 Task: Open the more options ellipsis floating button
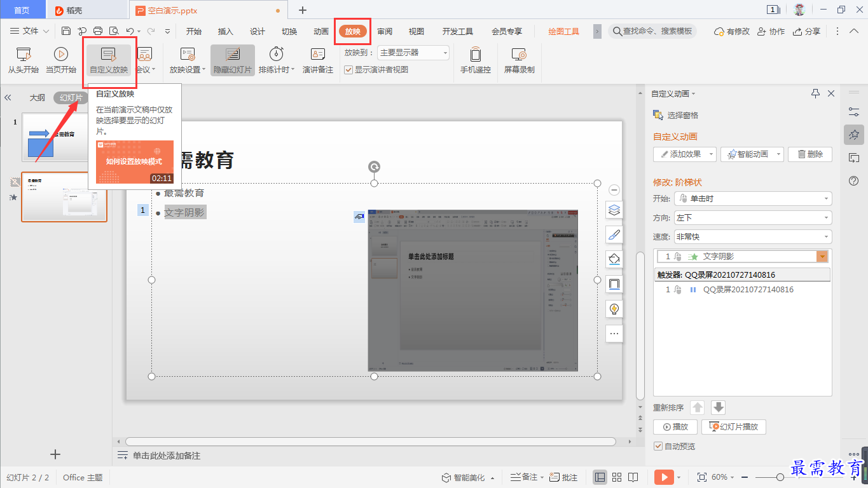[614, 334]
